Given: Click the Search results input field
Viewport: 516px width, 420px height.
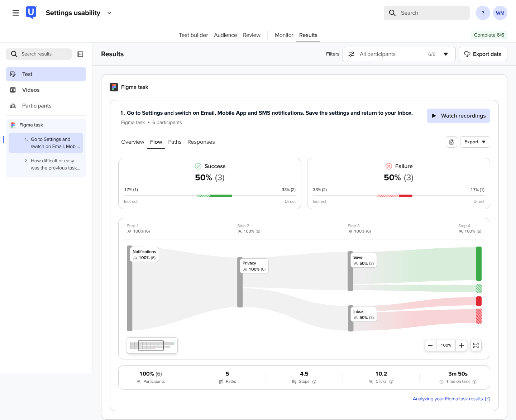Looking at the screenshot, I should [39, 54].
